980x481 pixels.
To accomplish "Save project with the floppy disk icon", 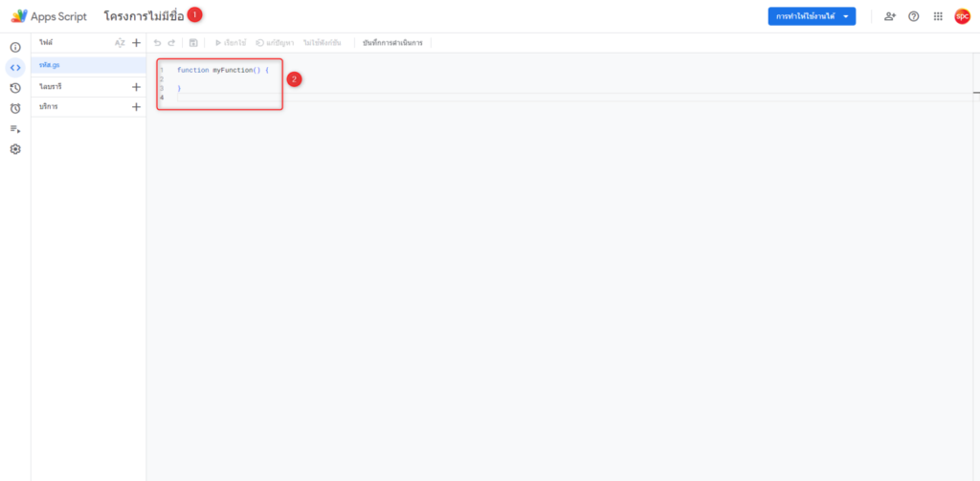I will [193, 43].
